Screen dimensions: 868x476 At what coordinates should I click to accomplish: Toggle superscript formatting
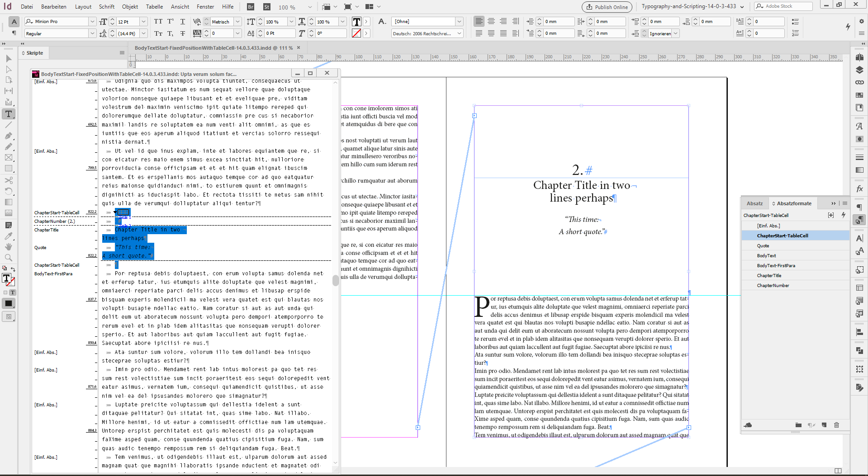170,21
